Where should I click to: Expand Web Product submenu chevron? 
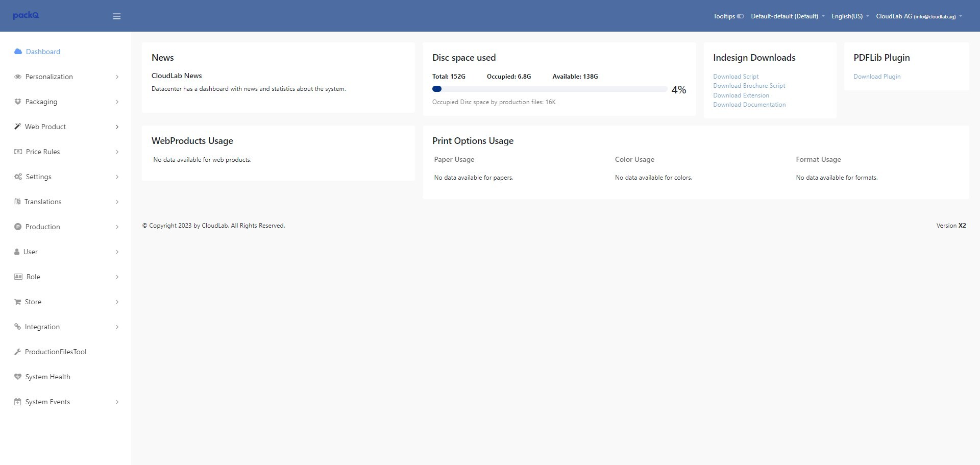pos(117,127)
